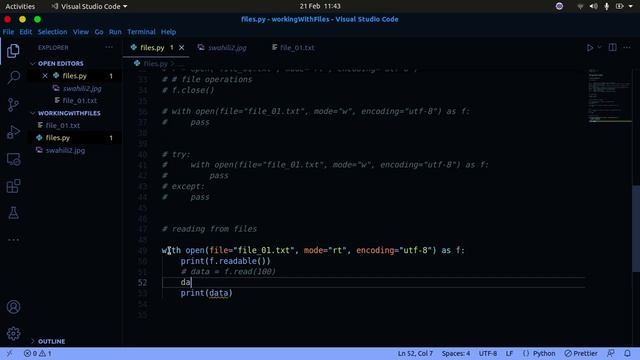Image resolution: width=640 pixels, height=360 pixels.
Task: Click line number 52 in gutter
Action: click(x=142, y=282)
